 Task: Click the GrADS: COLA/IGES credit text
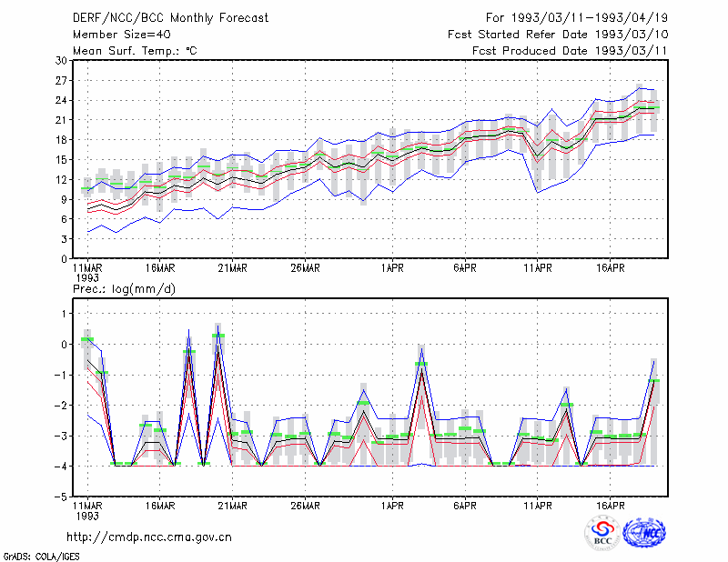click(41, 556)
